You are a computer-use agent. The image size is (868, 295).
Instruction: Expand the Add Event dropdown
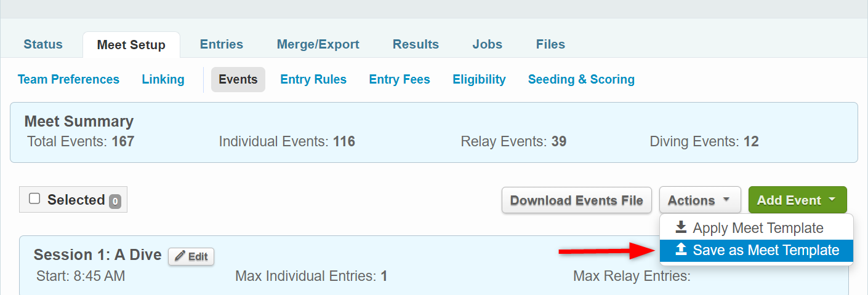pos(798,200)
